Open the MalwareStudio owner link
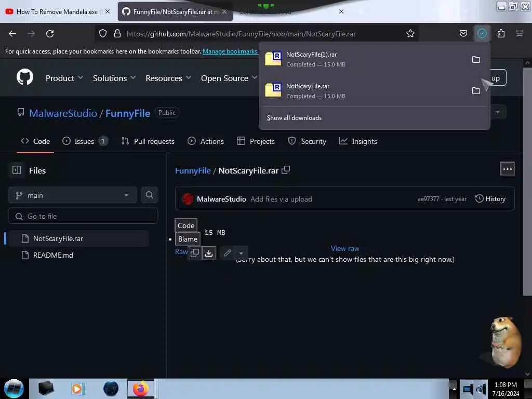The height and width of the screenshot is (399, 532). (63, 113)
